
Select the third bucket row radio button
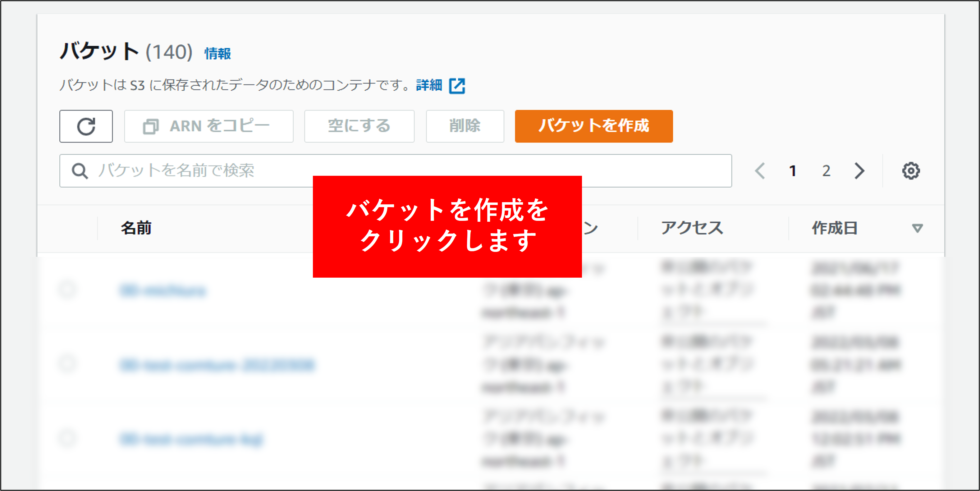68,438
